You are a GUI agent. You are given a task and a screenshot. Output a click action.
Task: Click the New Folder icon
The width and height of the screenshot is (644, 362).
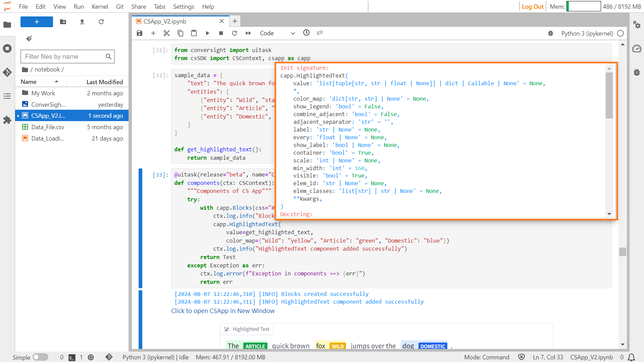click(63, 22)
